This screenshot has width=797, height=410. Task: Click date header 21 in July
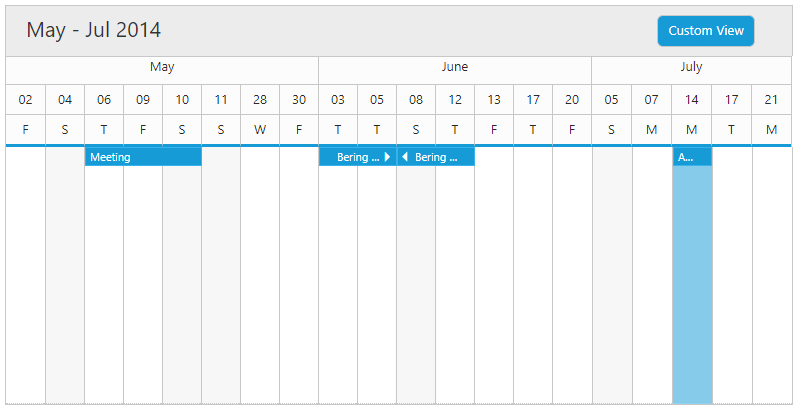click(771, 100)
